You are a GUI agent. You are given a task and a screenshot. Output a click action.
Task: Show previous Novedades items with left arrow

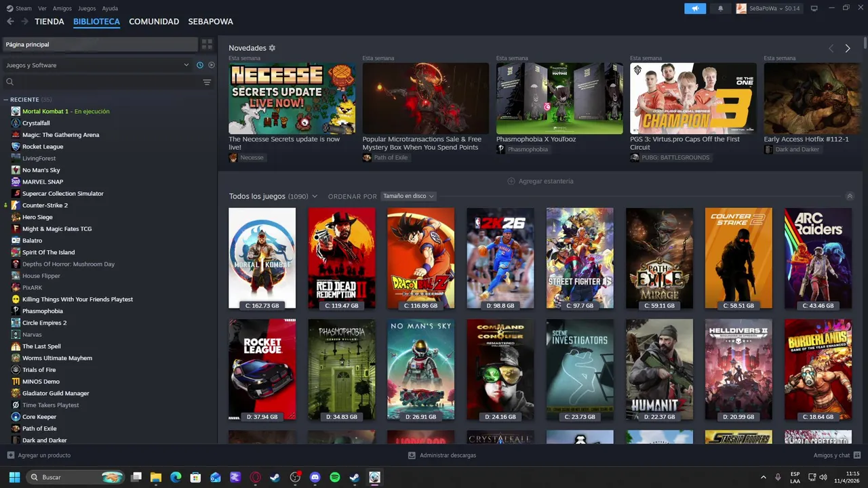pos(831,48)
